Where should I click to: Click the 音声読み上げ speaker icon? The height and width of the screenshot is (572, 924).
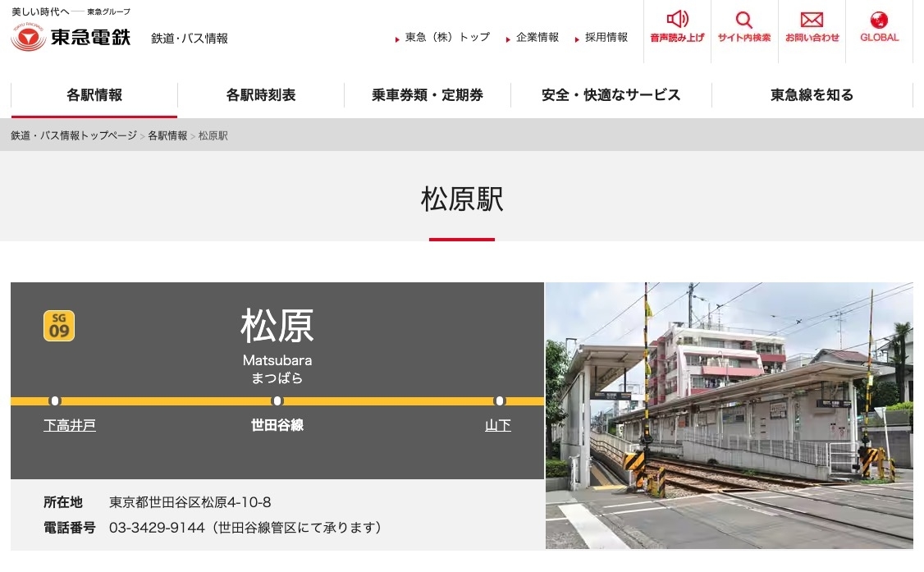pos(676,18)
